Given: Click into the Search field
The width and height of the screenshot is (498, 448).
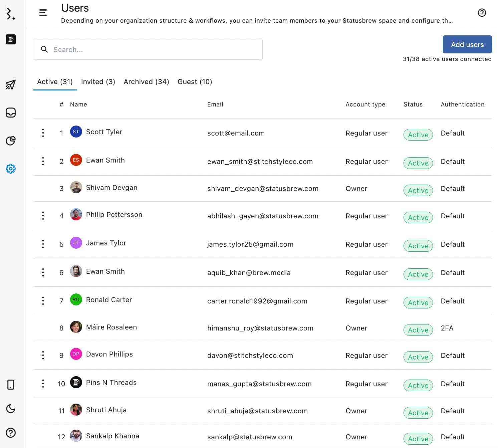Looking at the screenshot, I should (x=148, y=49).
